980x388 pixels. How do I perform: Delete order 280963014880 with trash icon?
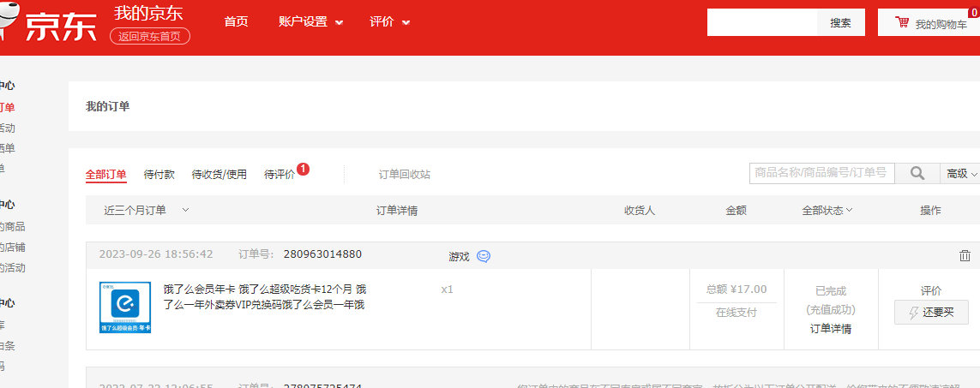click(965, 255)
